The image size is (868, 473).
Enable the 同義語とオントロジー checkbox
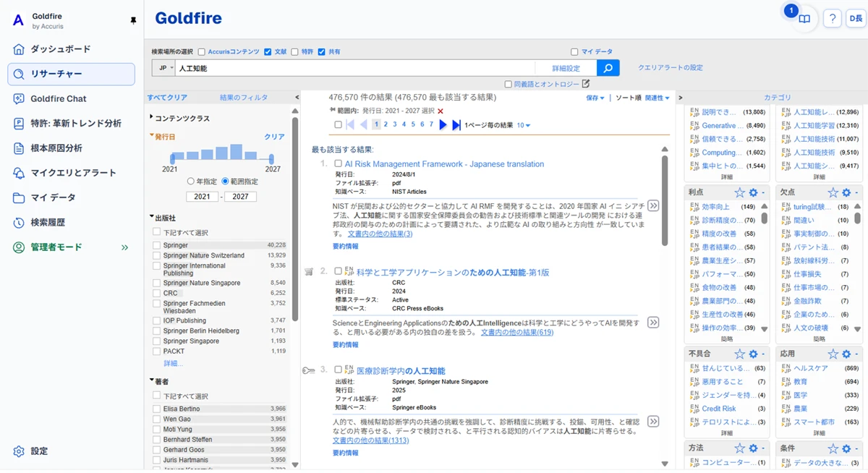(508, 85)
